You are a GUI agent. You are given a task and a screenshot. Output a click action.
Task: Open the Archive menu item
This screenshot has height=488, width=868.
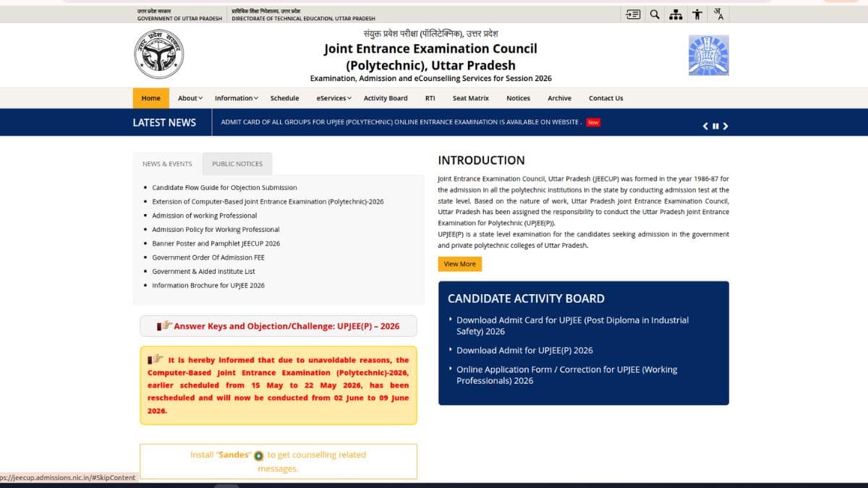point(559,98)
